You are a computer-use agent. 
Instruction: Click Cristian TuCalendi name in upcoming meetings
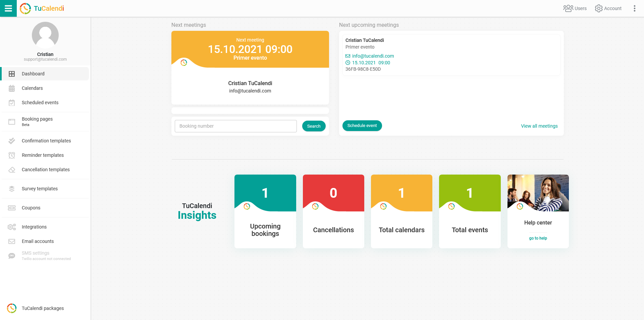(365, 40)
